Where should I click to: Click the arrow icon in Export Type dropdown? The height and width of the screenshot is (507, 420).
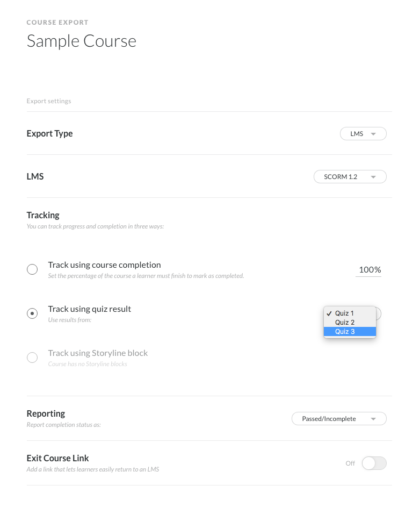click(x=374, y=134)
